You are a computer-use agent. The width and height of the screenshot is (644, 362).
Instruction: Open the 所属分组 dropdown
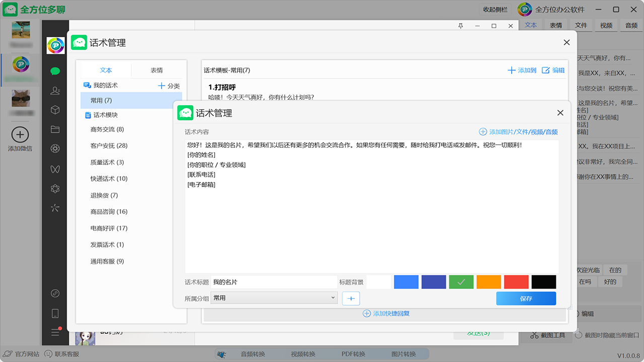tap(274, 298)
